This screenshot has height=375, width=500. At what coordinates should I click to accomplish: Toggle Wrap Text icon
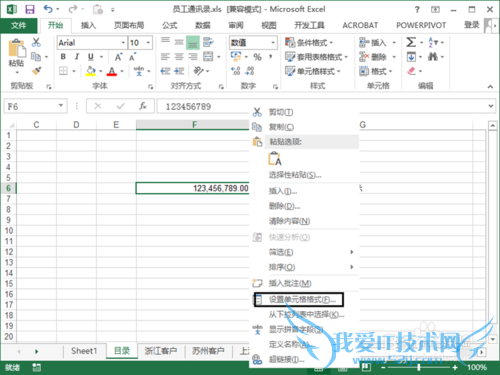coord(208,42)
